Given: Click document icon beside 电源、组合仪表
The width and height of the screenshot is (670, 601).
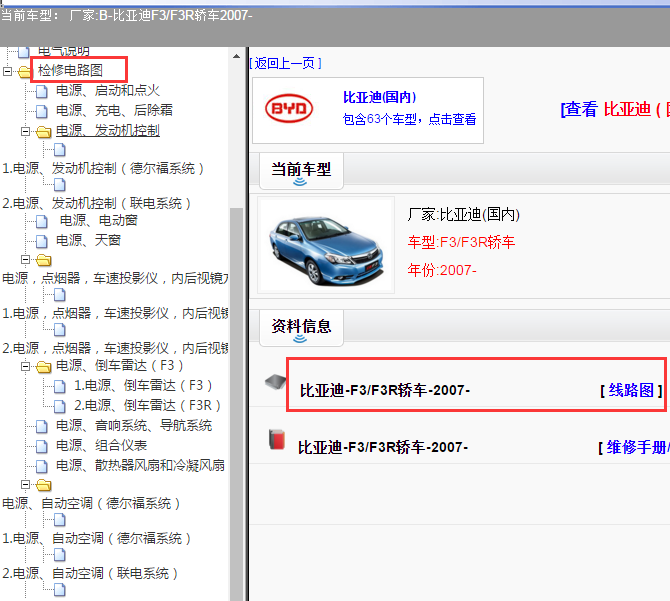Looking at the screenshot, I should coord(41,446).
